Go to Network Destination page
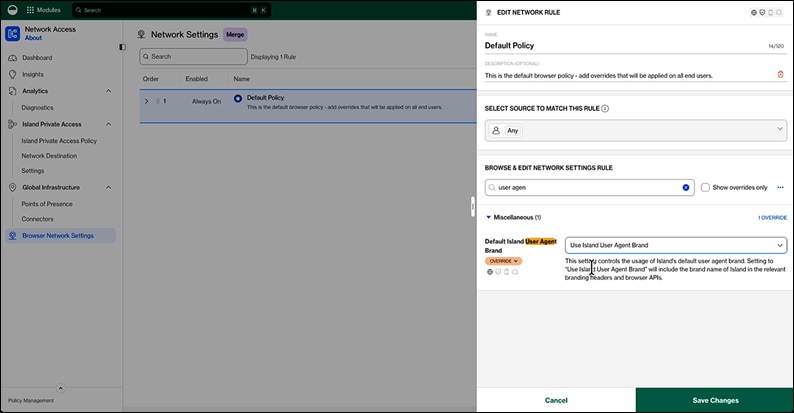 pyautogui.click(x=49, y=156)
